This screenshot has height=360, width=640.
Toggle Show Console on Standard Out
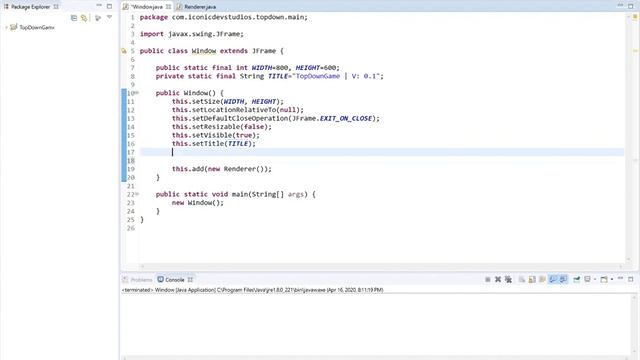point(553,280)
